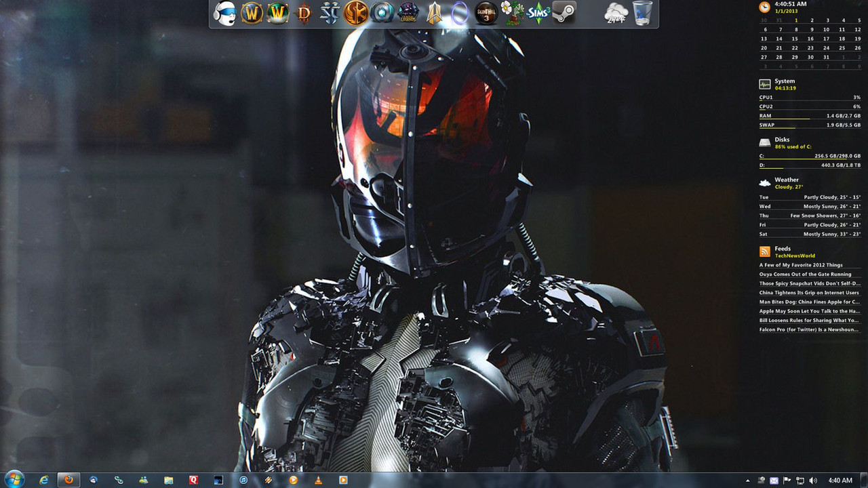Open the 'Bill Loosens Rules for Sharing' feed
This screenshot has height=488, width=868.
810,320
